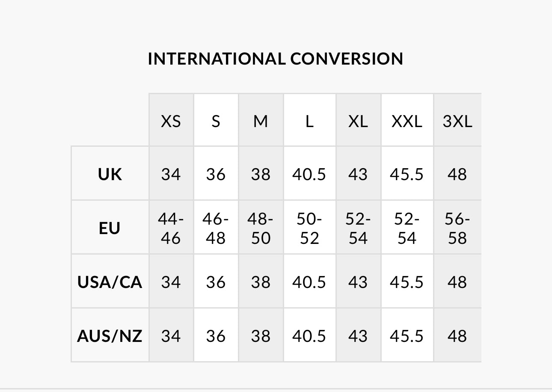Select the EU 46-48 cell
552x392 pixels.
point(216,229)
